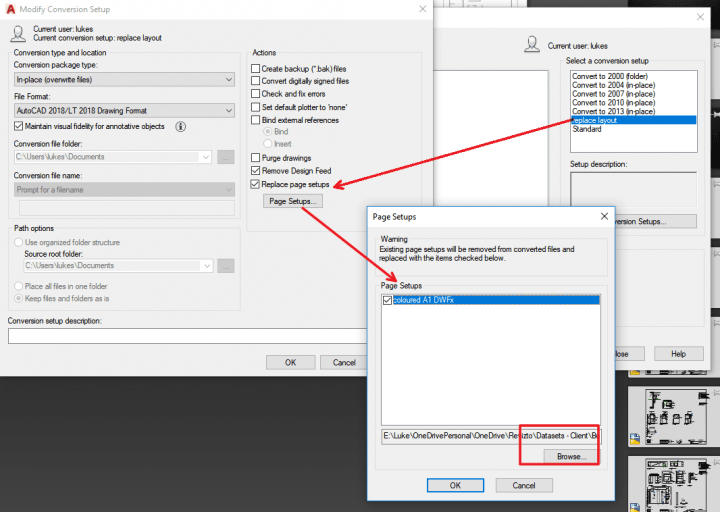Screen dimensions: 720x512
Task: Toggle Maintain visual fidelity checkbox
Action: (19, 127)
